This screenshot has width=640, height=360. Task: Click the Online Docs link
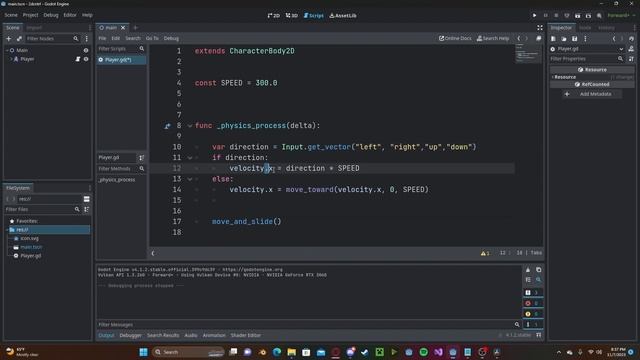(x=455, y=38)
